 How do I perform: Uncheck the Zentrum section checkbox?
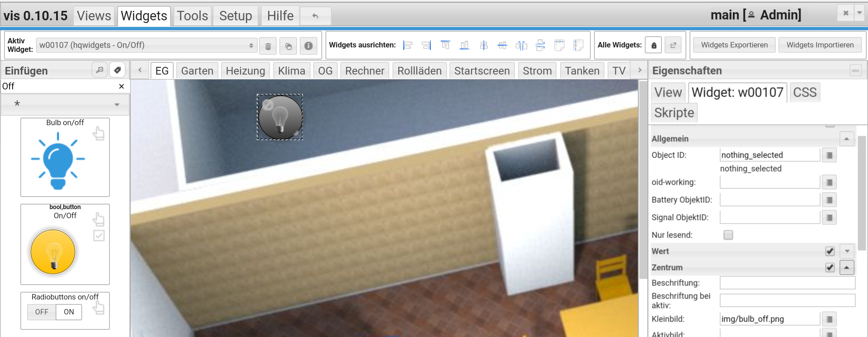pos(830,267)
